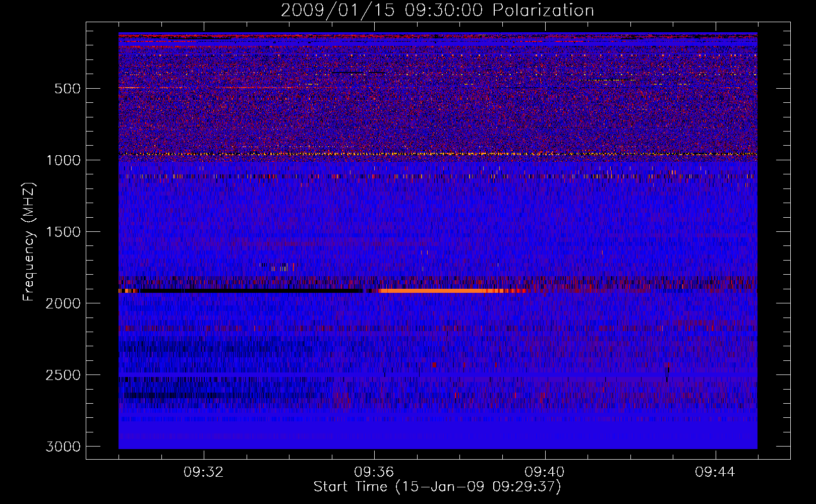Click the 09:36 time tick label
The image size is (816, 504).
[x=374, y=472]
